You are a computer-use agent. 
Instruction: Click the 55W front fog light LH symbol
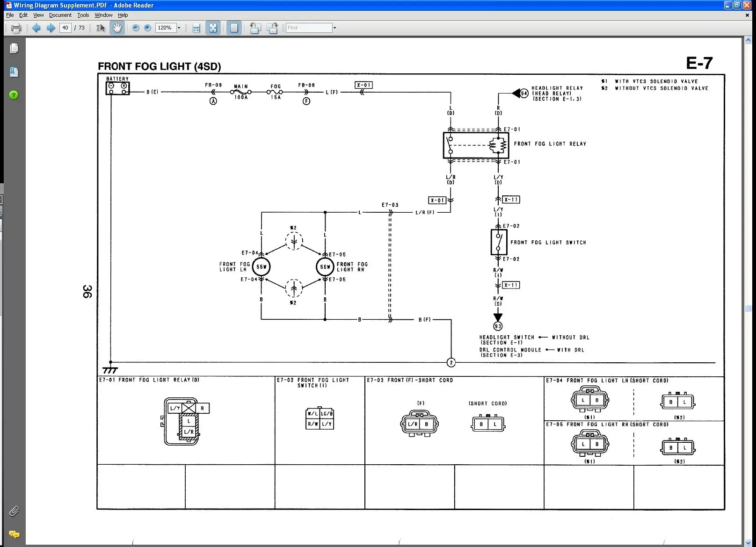(x=262, y=267)
